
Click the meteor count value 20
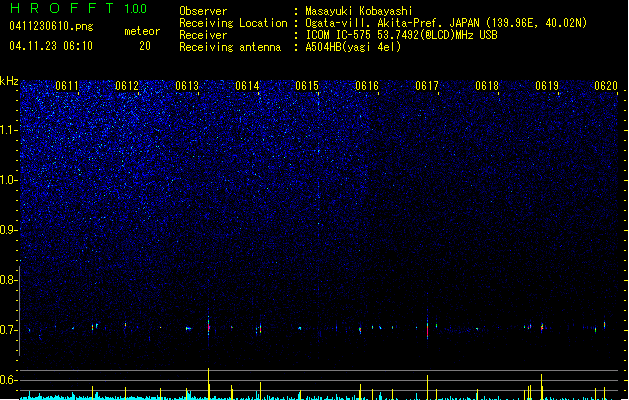point(145,46)
